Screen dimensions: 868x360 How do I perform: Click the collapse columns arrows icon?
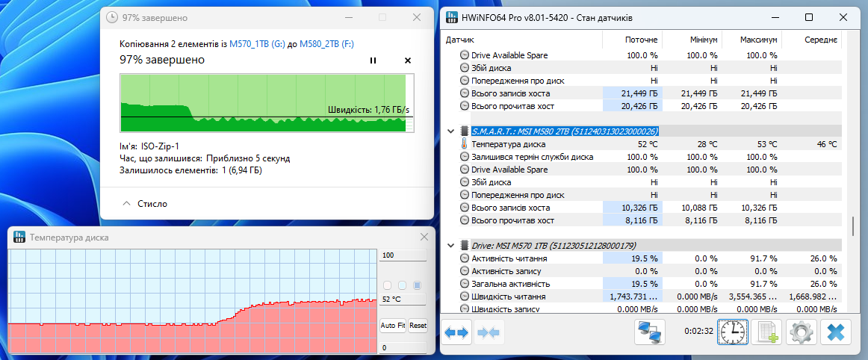(489, 332)
